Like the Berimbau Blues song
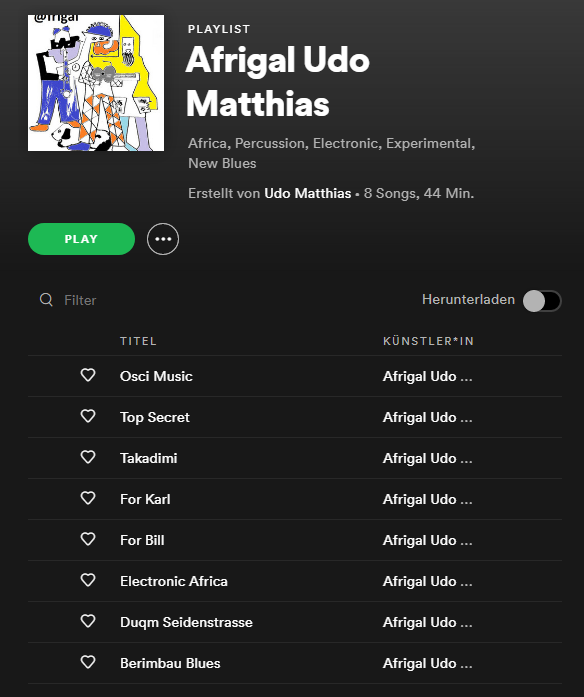This screenshot has height=697, width=584. 88,662
